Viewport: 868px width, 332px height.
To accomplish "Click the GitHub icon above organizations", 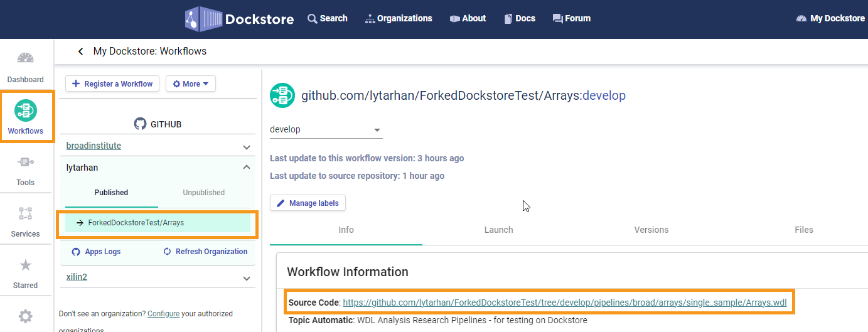I will click(140, 124).
